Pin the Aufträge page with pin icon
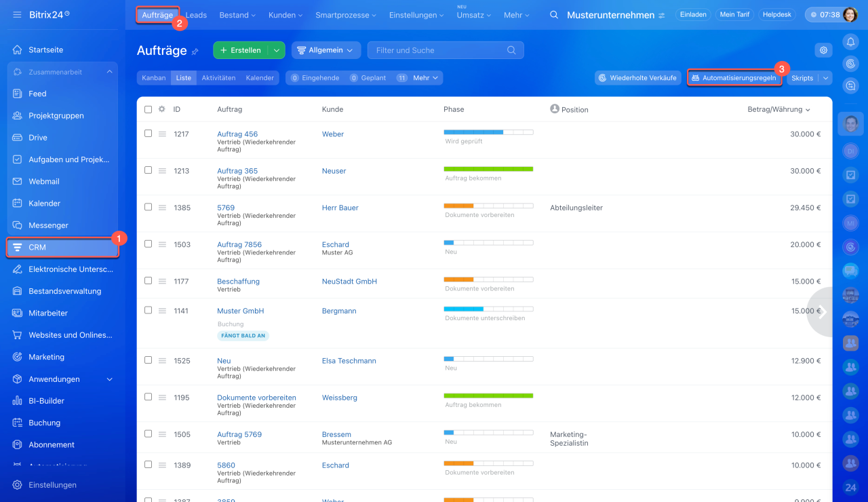This screenshot has width=868, height=502. tap(195, 52)
